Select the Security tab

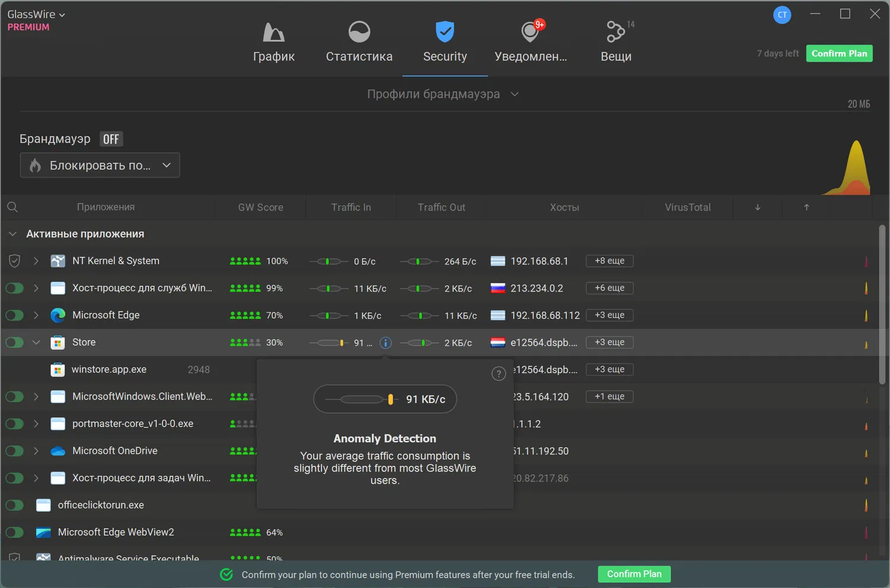click(x=445, y=43)
